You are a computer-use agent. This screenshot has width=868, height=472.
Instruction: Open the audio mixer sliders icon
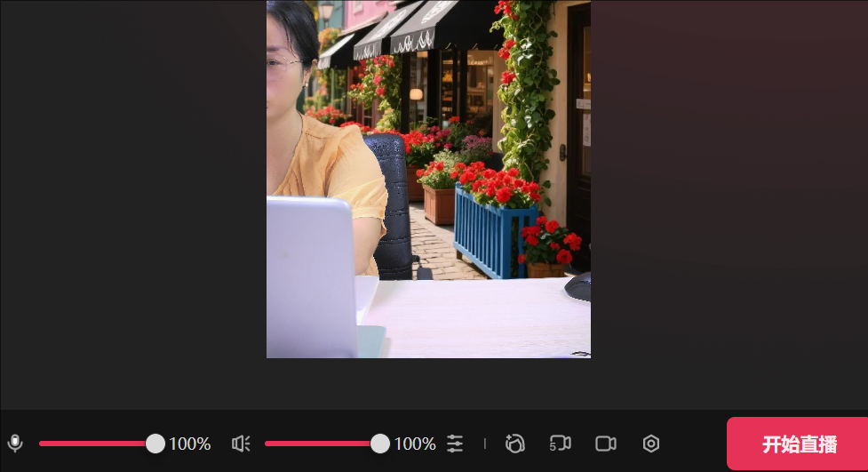coord(455,444)
